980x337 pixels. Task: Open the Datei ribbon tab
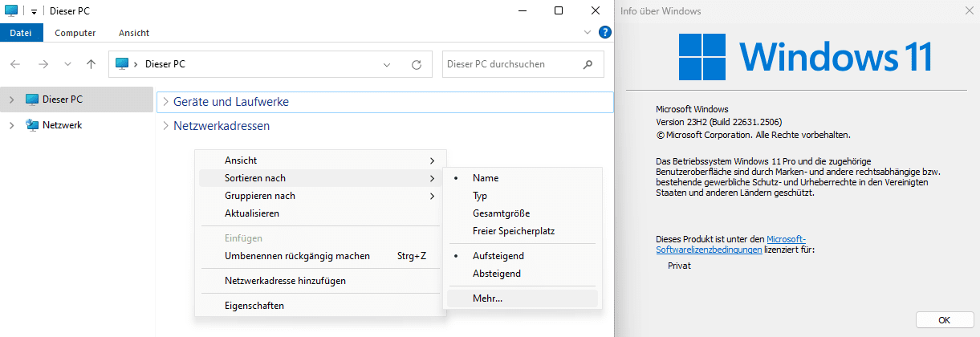tap(21, 33)
